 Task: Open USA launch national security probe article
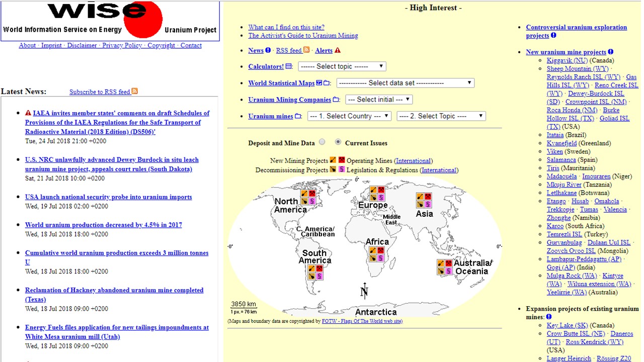pos(108,197)
